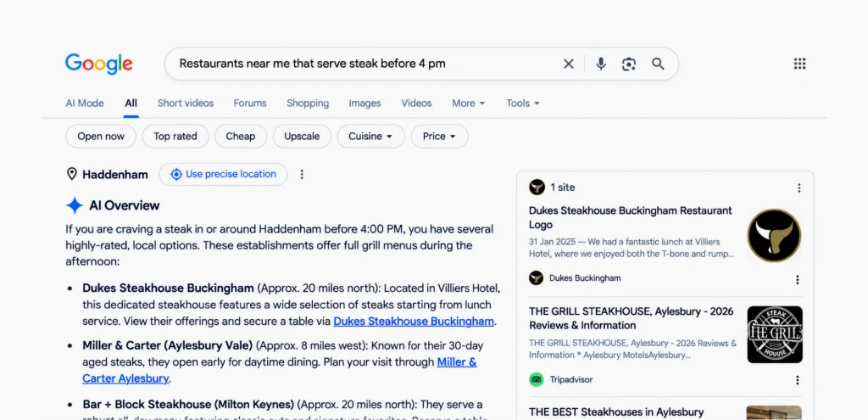Image resolution: width=868 pixels, height=420 pixels.
Task: Open the Google apps grid icon
Action: coord(799,64)
